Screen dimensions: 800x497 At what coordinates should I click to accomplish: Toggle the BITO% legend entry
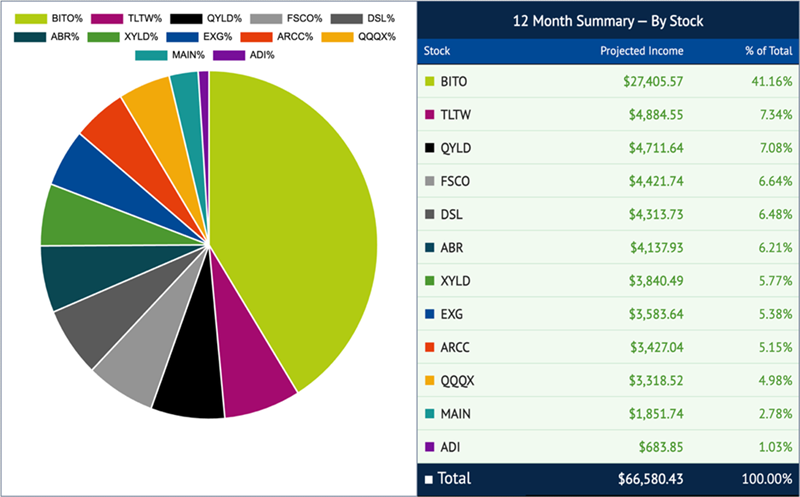point(48,18)
